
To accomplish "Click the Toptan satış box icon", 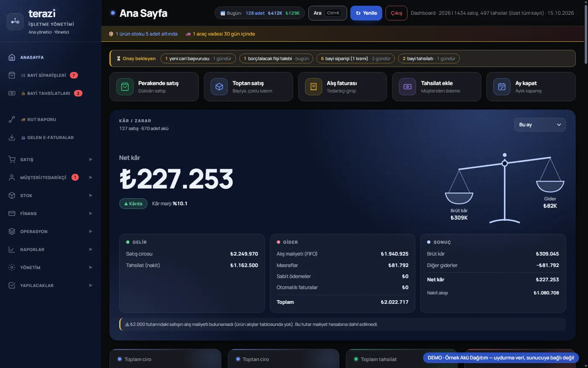I will [x=219, y=87].
